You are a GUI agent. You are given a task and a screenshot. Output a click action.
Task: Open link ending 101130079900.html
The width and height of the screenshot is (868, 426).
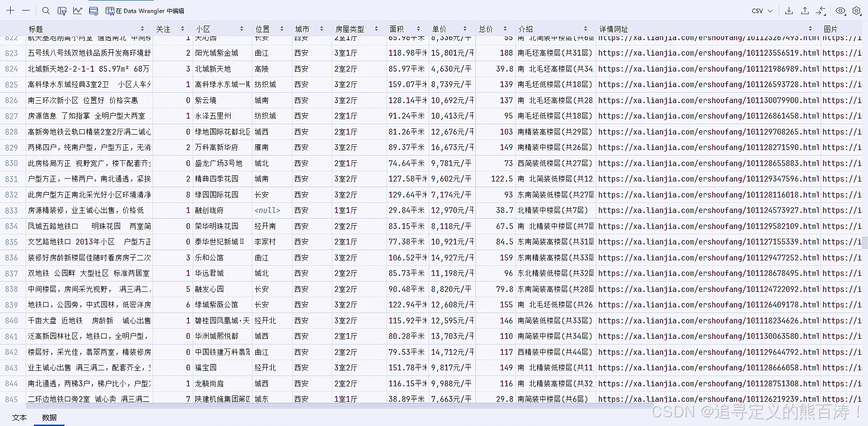(709, 101)
